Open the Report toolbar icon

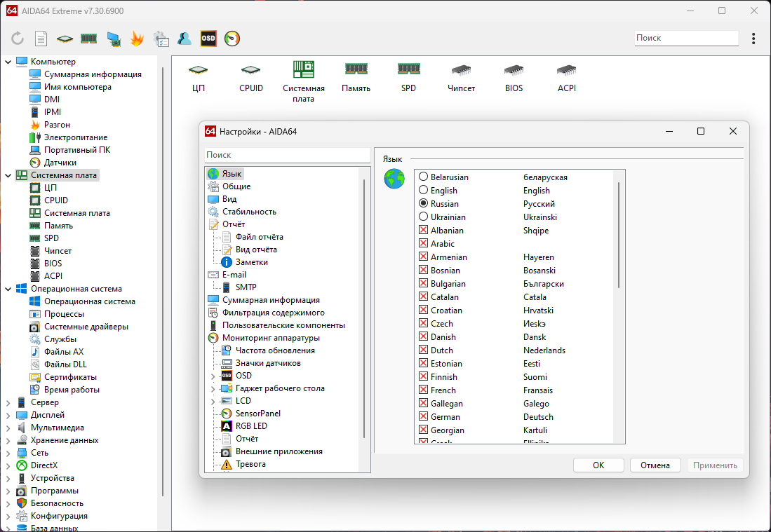pyautogui.click(x=41, y=39)
